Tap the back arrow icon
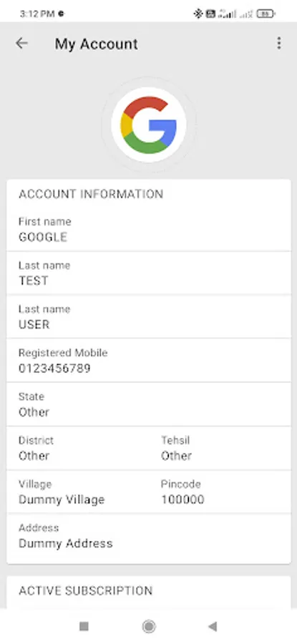The image size is (297, 644). pos(21,43)
